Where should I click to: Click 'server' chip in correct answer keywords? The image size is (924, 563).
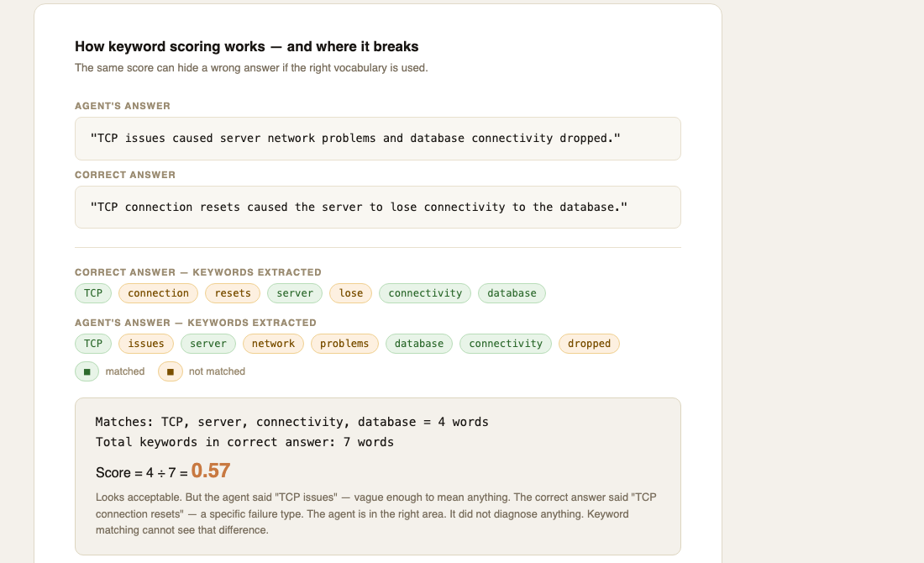click(295, 293)
